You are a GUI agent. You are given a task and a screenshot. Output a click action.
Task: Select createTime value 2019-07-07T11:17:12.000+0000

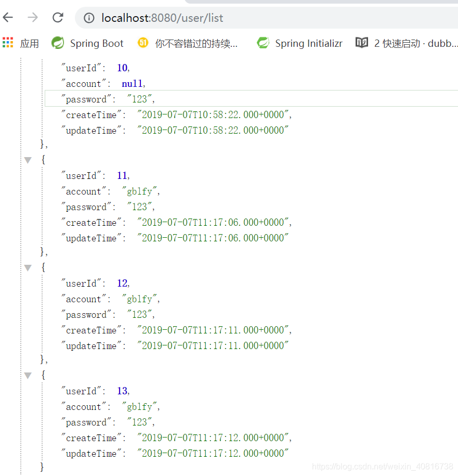click(213, 438)
